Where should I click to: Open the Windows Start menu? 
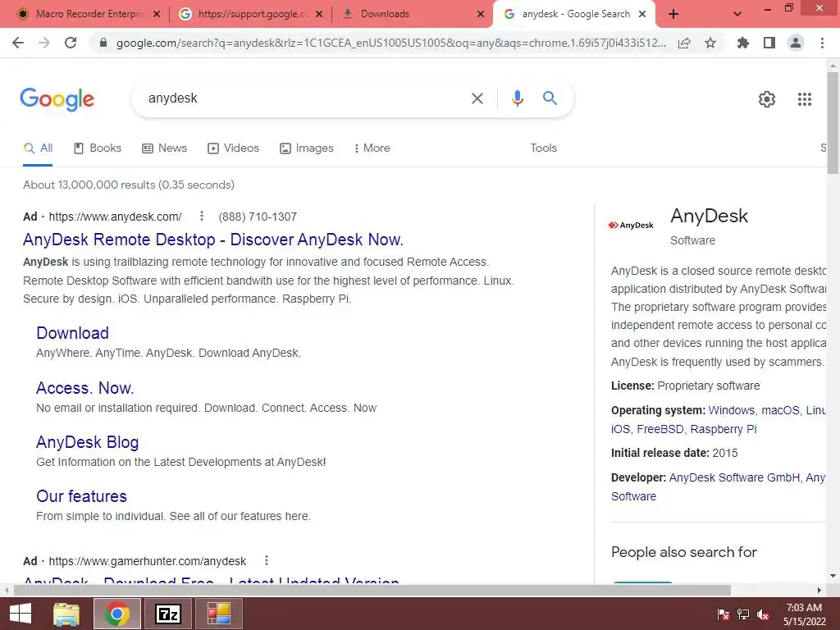pos(21,614)
